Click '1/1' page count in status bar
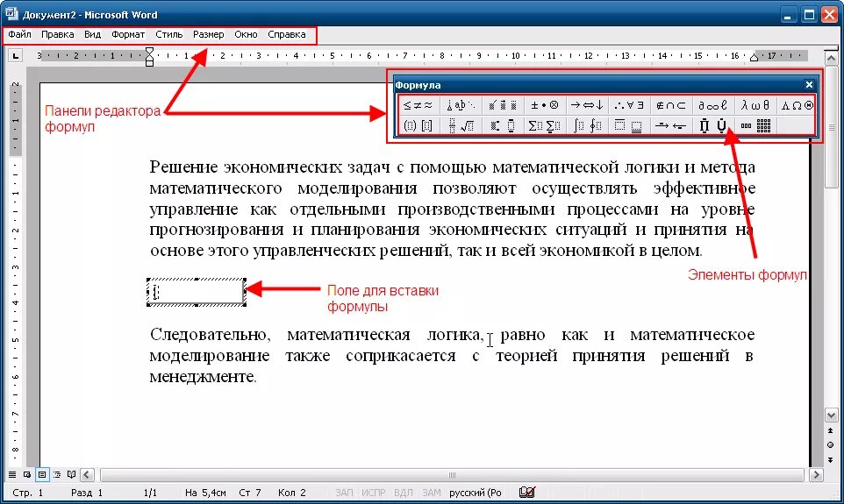844x504 pixels. (x=150, y=493)
